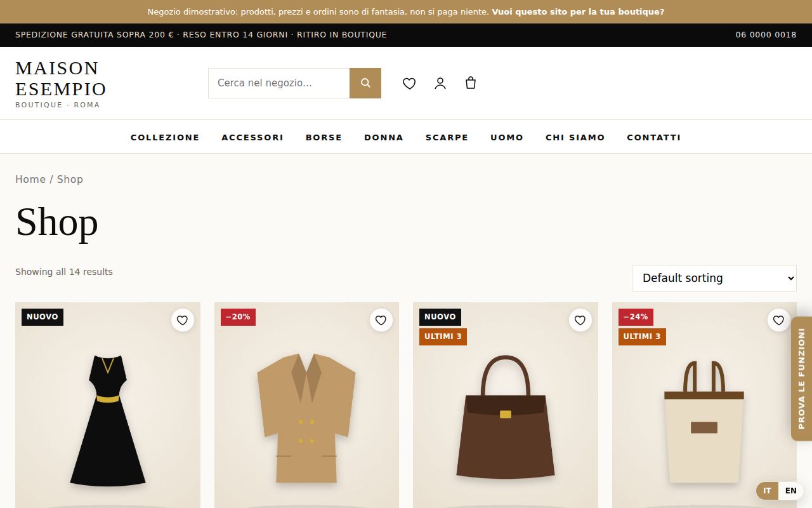
Task: Switch language to EN
Action: pos(791,491)
